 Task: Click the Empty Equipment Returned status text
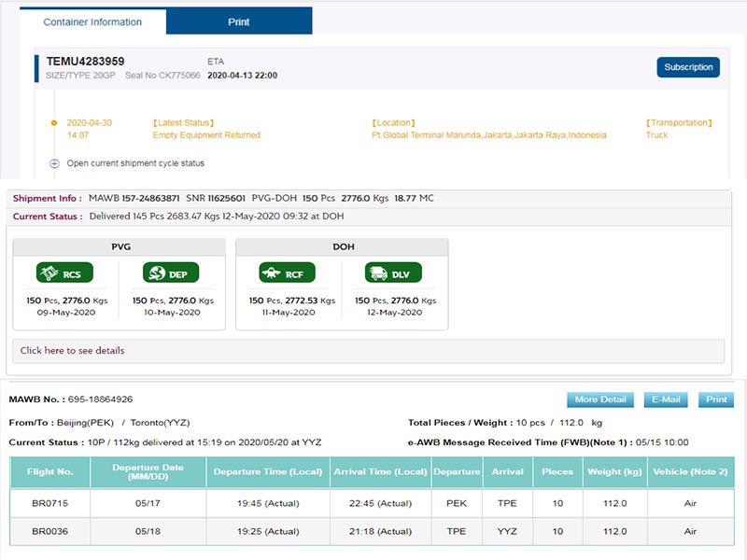pyautogui.click(x=206, y=135)
